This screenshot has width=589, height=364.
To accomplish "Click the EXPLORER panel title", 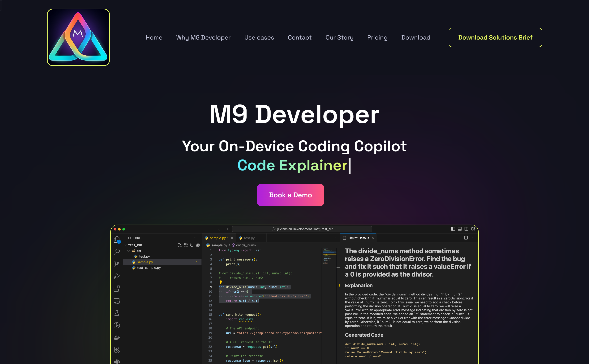I will pyautogui.click(x=135, y=238).
